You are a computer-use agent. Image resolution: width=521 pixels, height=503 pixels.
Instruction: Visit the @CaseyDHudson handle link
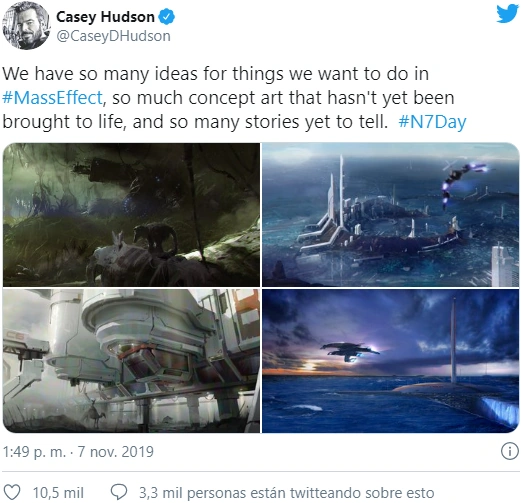click(113, 36)
